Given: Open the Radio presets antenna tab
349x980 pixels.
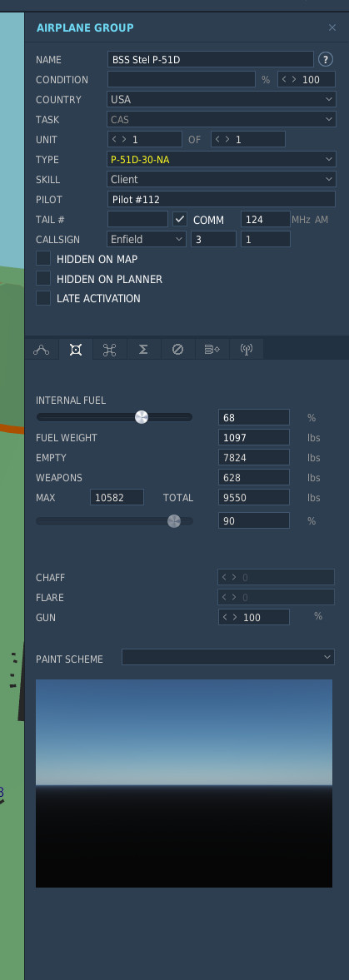Looking at the screenshot, I should pos(247,350).
